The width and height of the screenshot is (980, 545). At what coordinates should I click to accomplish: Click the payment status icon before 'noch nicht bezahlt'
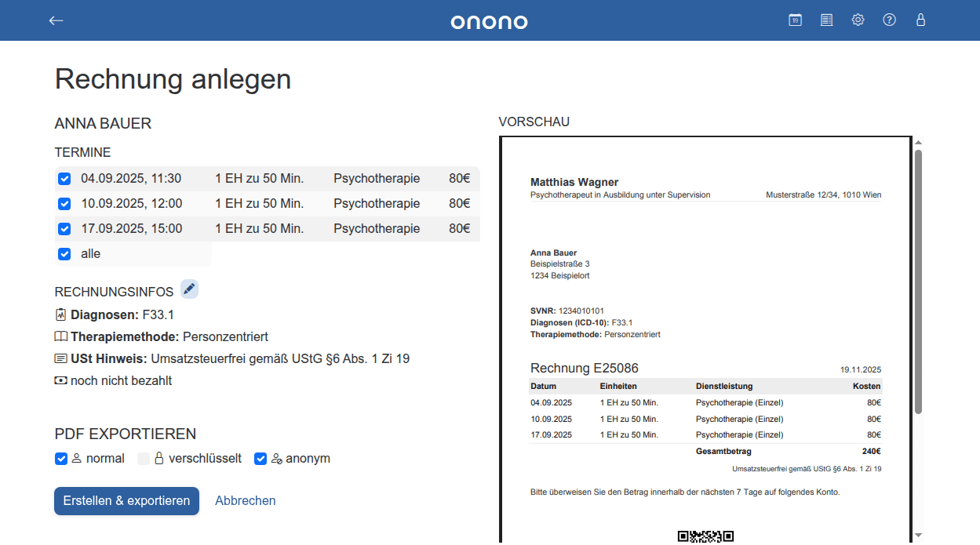coord(60,380)
